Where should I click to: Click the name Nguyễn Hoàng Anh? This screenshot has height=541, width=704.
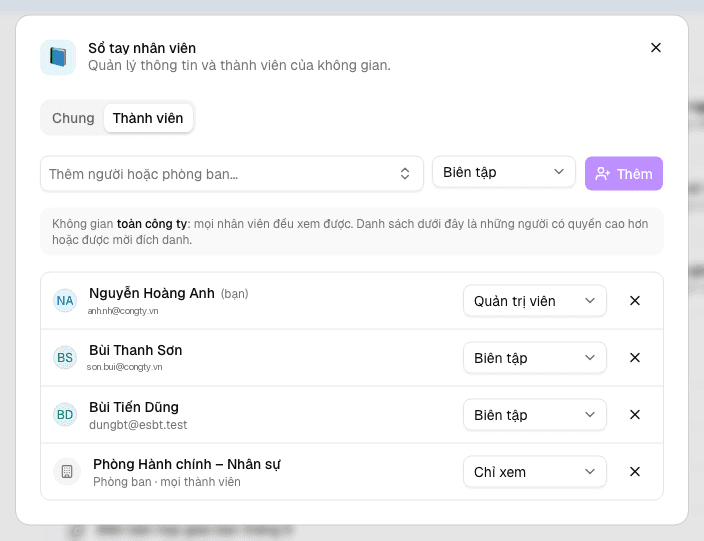[x=152, y=293]
